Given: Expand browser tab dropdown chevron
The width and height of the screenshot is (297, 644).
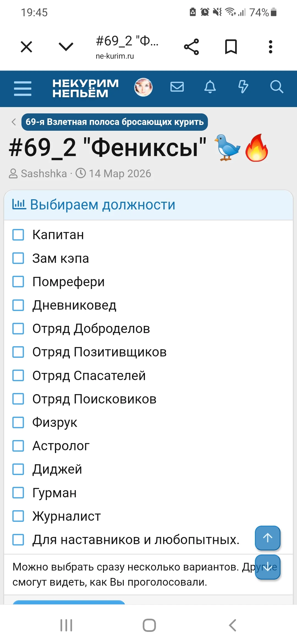Looking at the screenshot, I should [x=66, y=47].
